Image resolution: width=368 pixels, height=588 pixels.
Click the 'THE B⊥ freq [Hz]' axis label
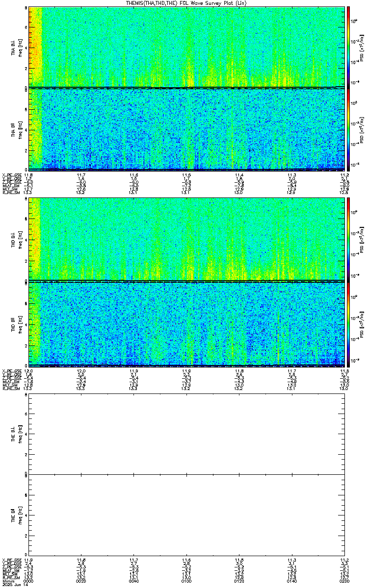pyautogui.click(x=16, y=434)
